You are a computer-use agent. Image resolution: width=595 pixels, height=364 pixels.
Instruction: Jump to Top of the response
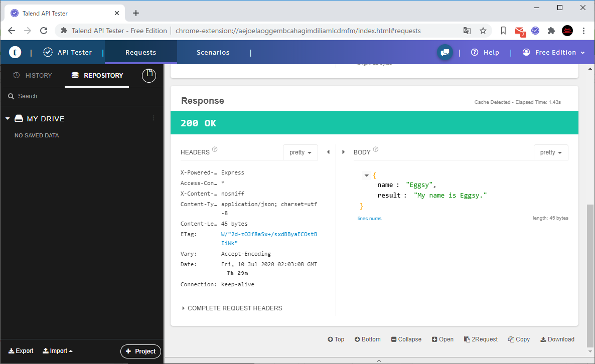[336, 339]
